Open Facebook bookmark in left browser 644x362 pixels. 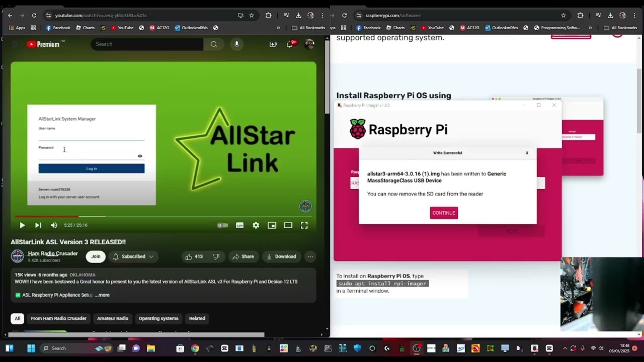click(x=58, y=28)
